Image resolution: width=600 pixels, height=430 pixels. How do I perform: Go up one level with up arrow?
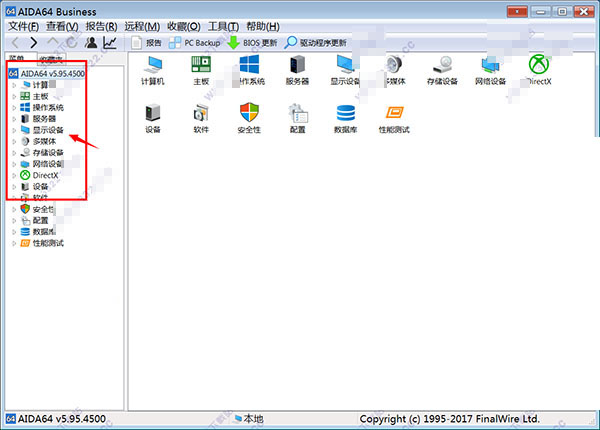52,42
